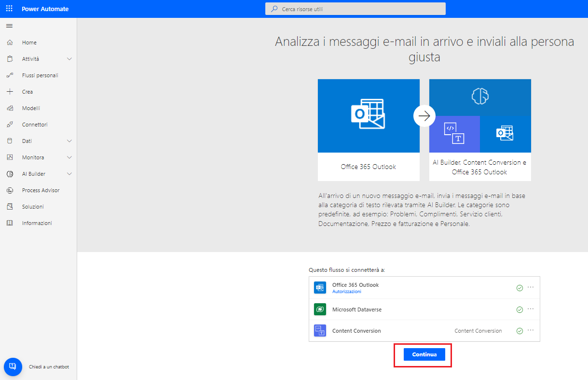Select Modelli in the navigation menu

31,108
